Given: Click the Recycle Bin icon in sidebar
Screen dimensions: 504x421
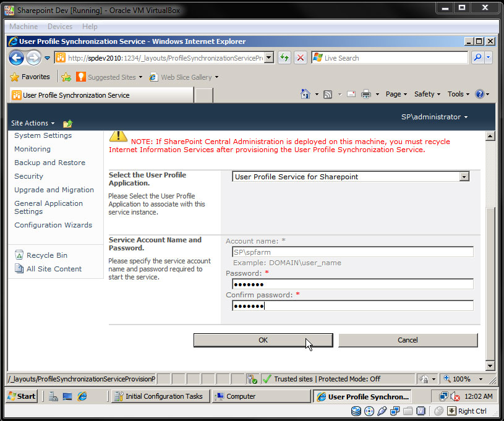Looking at the screenshot, I should point(19,255).
